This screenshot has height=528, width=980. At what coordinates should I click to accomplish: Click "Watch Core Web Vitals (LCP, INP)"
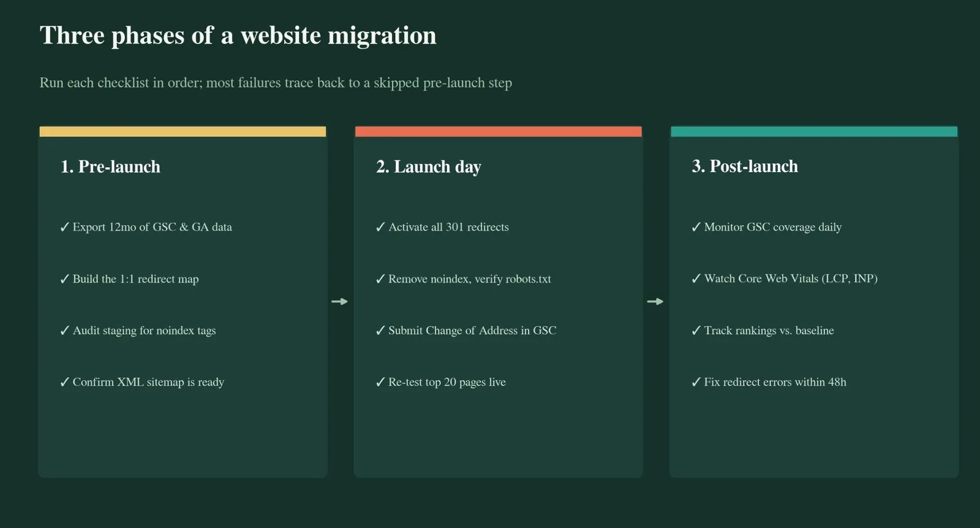[791, 279]
